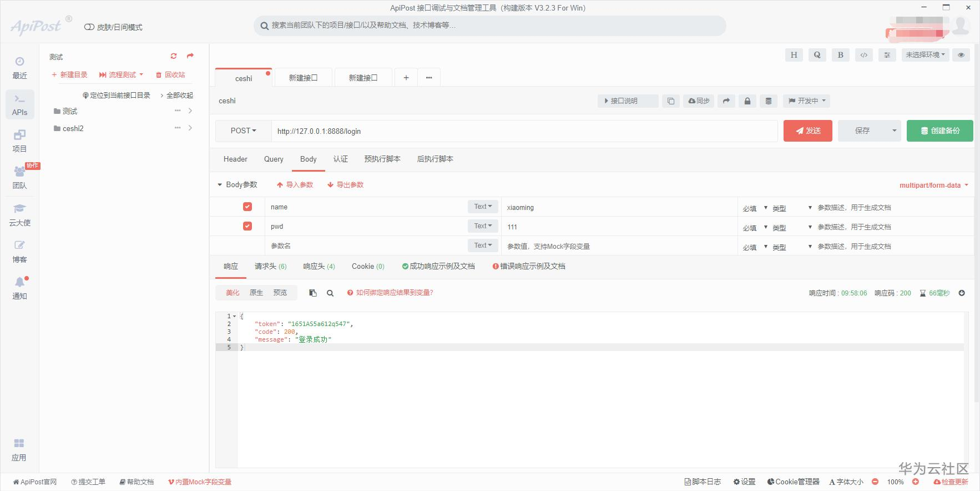This screenshot has height=491, width=980.
Task: Increase font size plus icon
Action: (x=915, y=482)
